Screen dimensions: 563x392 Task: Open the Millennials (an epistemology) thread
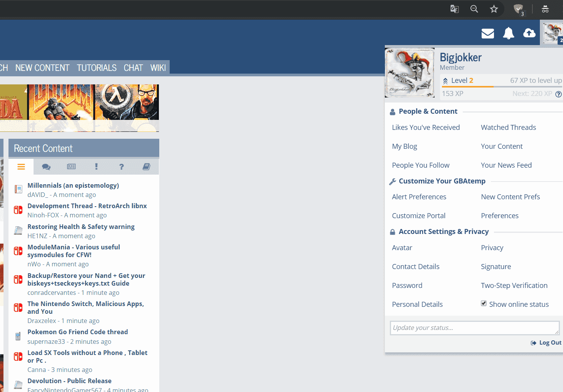click(x=73, y=185)
